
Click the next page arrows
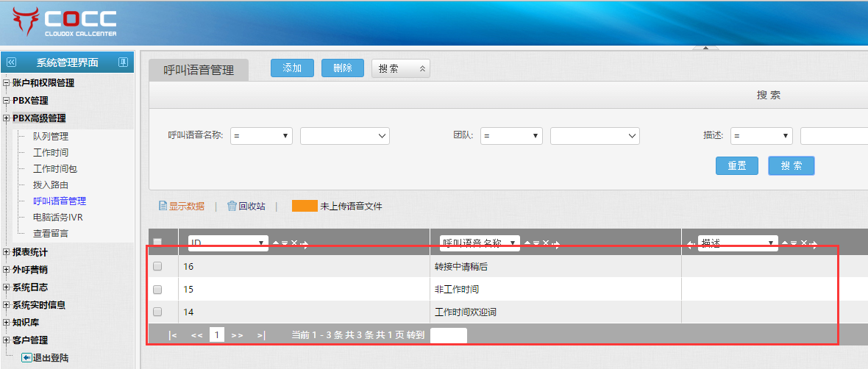[237, 335]
